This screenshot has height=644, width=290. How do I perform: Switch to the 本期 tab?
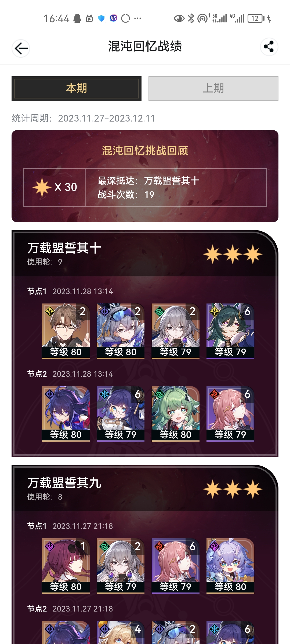77,88
